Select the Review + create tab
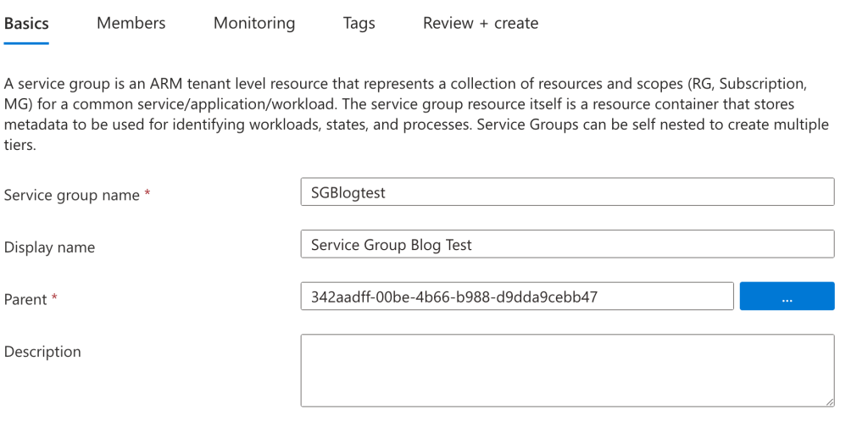 pos(481,23)
